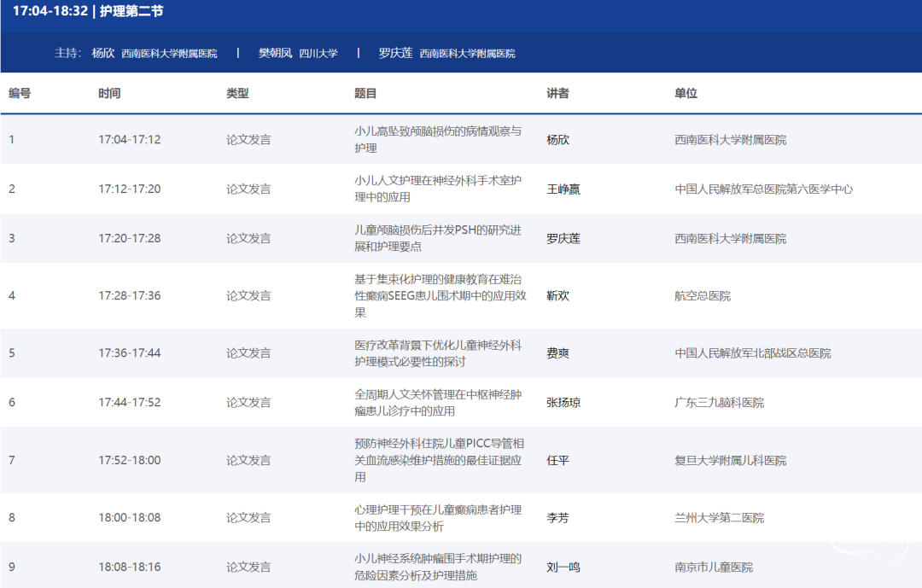Click the institution 复旦大学附属儿科医院
This screenshot has height=588, width=922.
pos(730,461)
